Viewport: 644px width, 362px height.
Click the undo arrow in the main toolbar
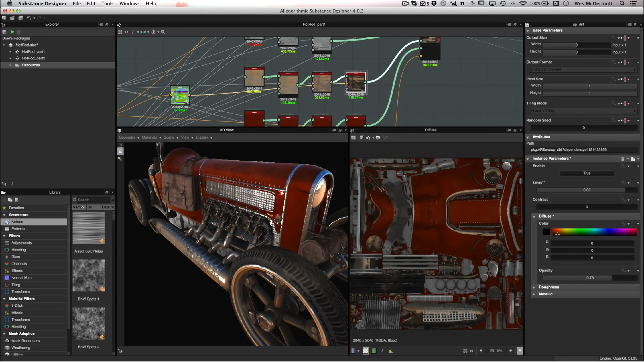(x=29, y=18)
